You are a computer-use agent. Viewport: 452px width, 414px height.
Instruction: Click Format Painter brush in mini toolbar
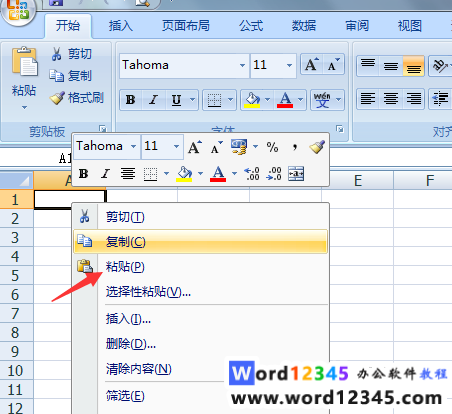[x=317, y=147]
